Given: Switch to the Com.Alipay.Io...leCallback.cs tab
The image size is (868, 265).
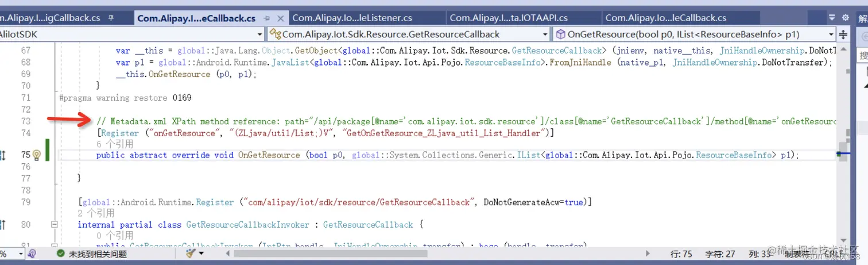Looking at the screenshot, I should tap(665, 18).
